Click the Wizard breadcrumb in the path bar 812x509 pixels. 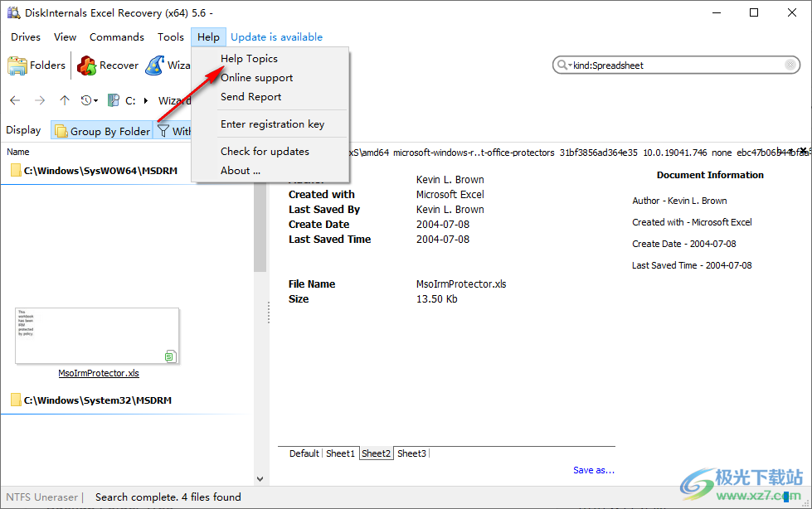tap(174, 100)
